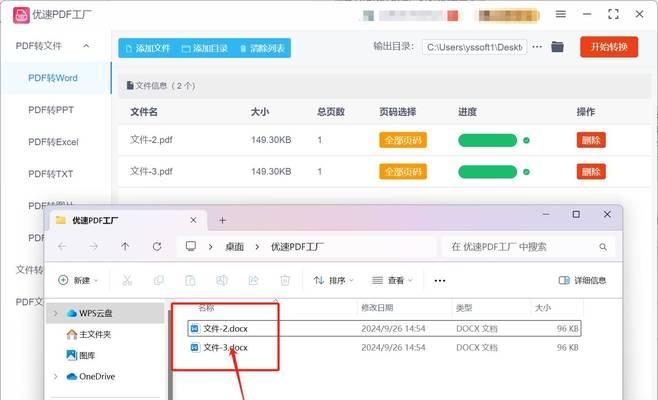The width and height of the screenshot is (658, 400).
Task: Select 主文件夹 in navigation pane
Action: tap(89, 334)
